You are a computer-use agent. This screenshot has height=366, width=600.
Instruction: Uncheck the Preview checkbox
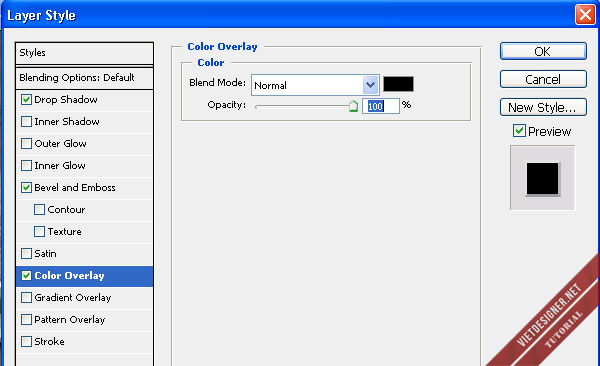pos(519,131)
